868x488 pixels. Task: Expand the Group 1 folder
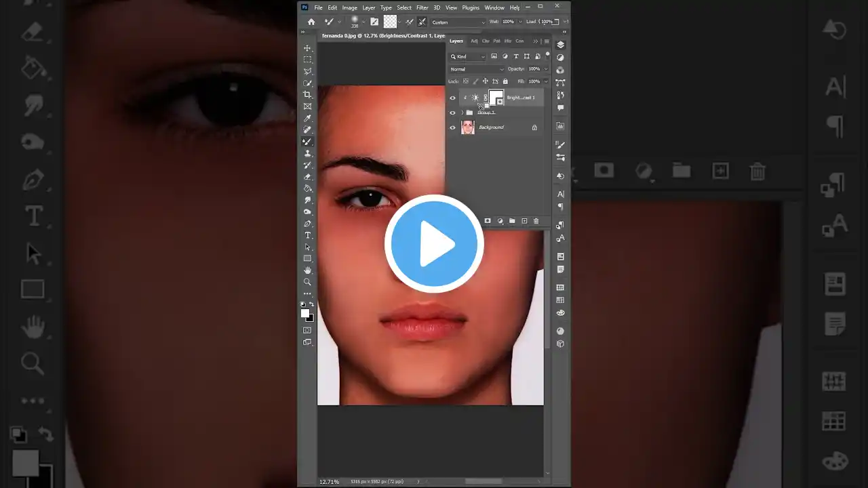tap(462, 112)
